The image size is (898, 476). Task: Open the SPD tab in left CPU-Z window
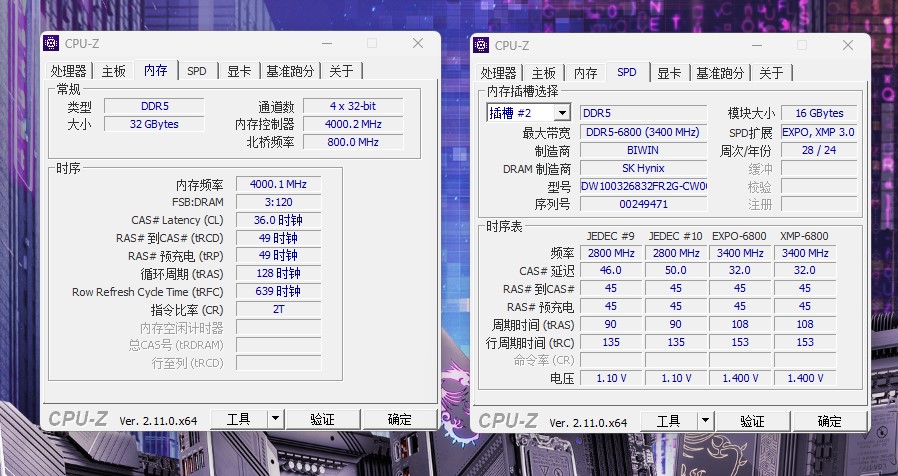(196, 71)
